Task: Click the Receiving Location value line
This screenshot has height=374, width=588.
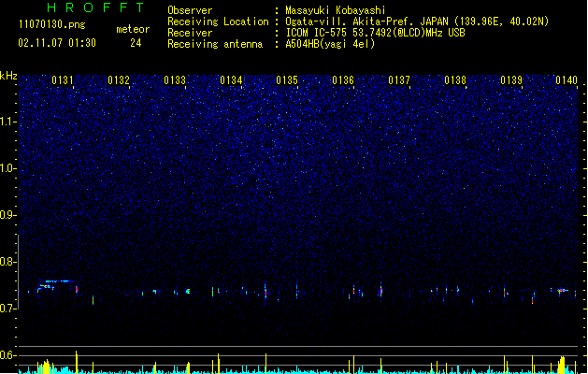Action: coord(417,22)
